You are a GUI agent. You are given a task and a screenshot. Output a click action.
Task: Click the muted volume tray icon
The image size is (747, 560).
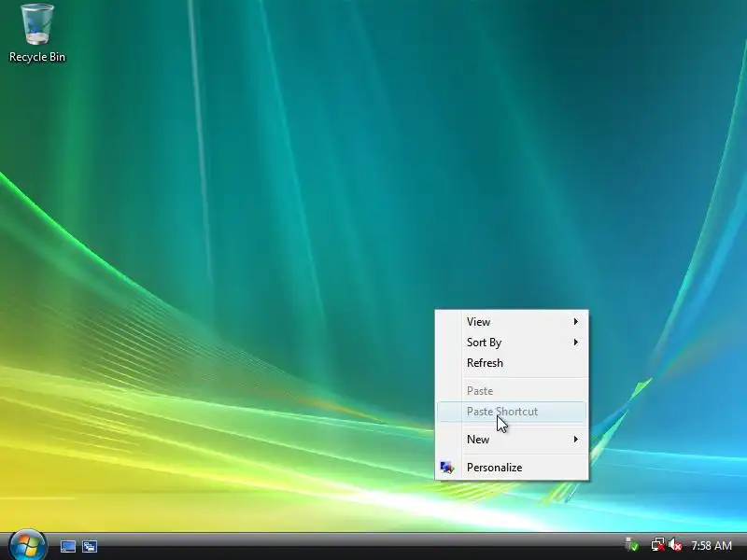click(x=674, y=545)
